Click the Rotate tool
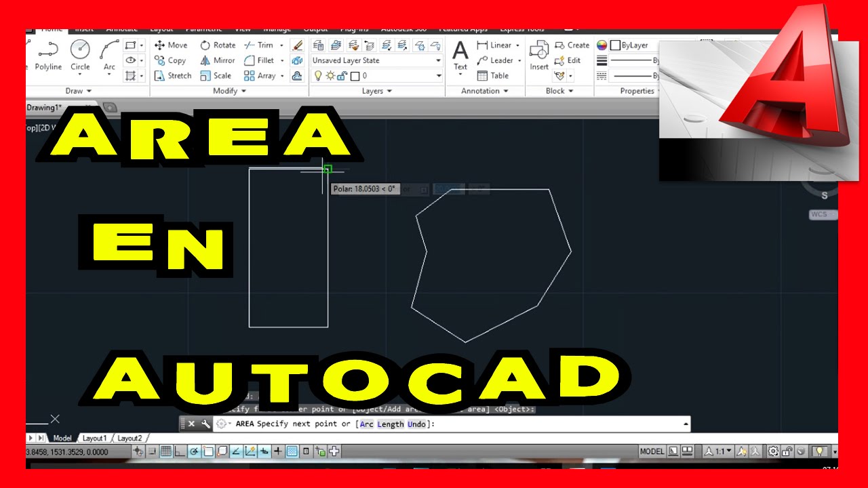 (218, 45)
